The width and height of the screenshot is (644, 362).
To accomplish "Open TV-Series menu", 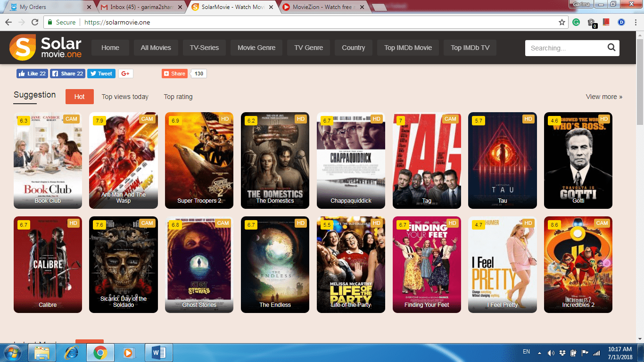I will point(204,48).
